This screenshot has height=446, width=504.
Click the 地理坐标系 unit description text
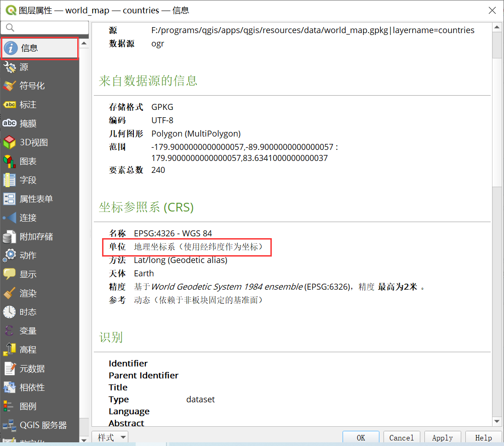(198, 247)
